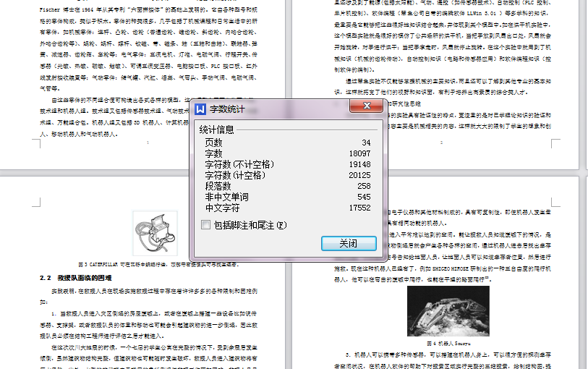This screenshot has width=588, height=369.
Task: Click the 段落数 value 258
Action: pos(364,187)
